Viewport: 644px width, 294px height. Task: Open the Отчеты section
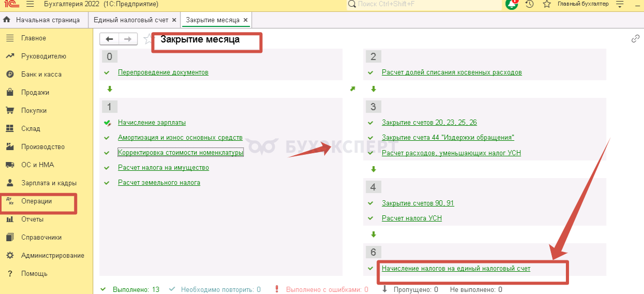coord(32,219)
